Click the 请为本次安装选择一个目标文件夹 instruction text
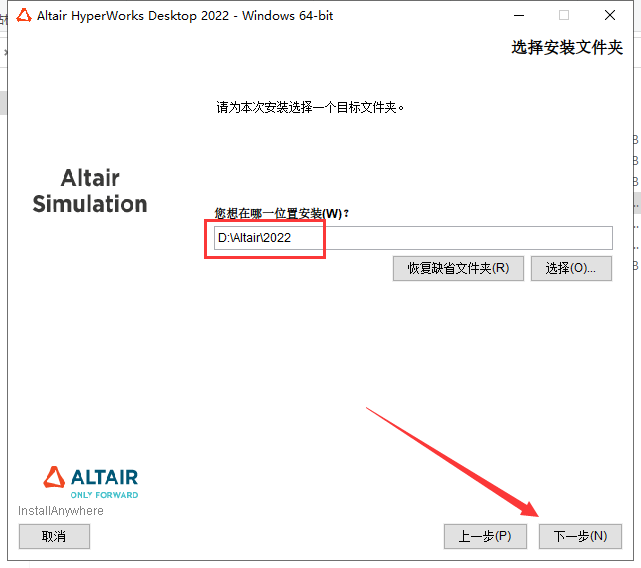Viewport: 641px width, 568px height. click(x=310, y=108)
